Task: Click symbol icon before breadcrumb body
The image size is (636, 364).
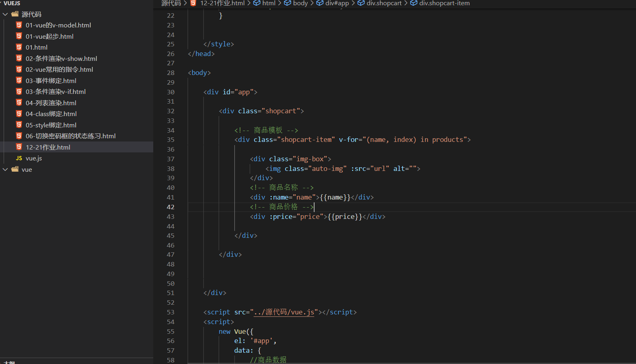Action: pyautogui.click(x=287, y=3)
